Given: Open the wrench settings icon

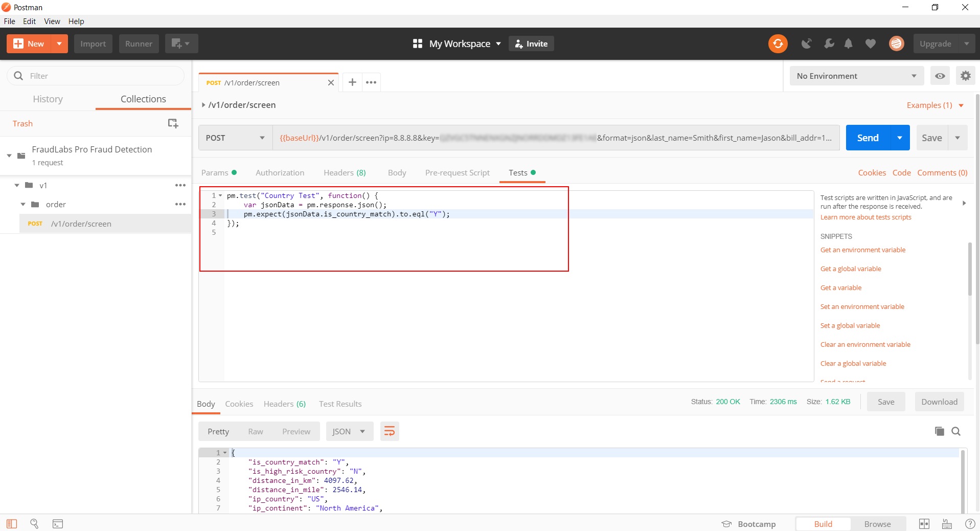Looking at the screenshot, I should (829, 43).
